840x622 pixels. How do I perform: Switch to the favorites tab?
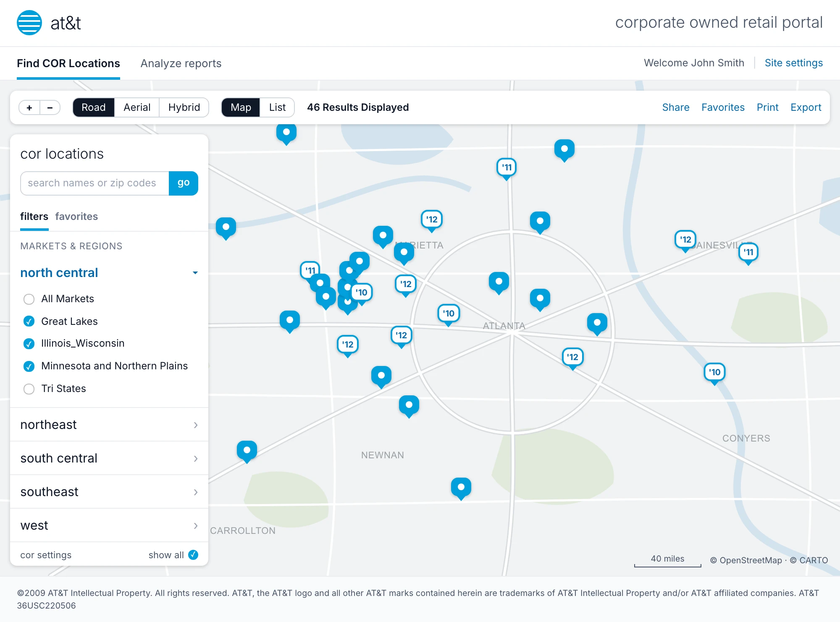[x=76, y=217]
